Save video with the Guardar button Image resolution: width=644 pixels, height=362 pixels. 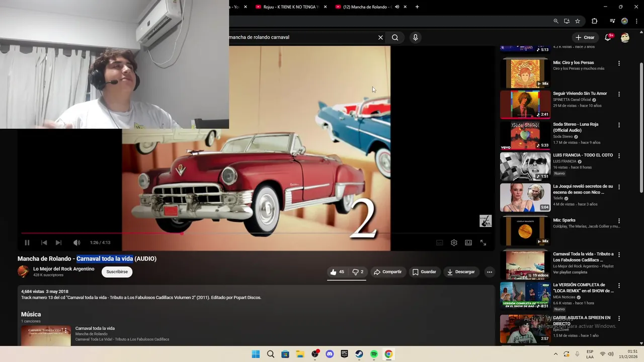click(424, 272)
